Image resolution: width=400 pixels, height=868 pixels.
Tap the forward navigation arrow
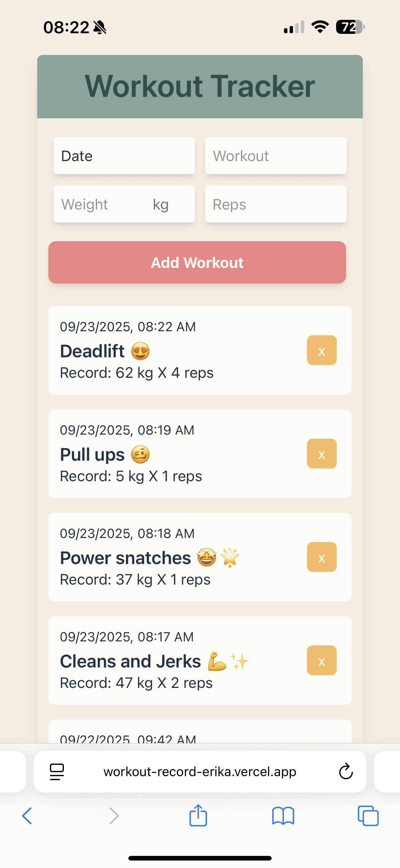[x=113, y=816]
